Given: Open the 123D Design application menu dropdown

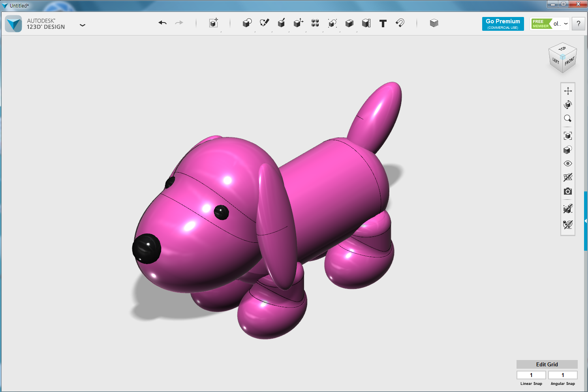Looking at the screenshot, I should [83, 25].
